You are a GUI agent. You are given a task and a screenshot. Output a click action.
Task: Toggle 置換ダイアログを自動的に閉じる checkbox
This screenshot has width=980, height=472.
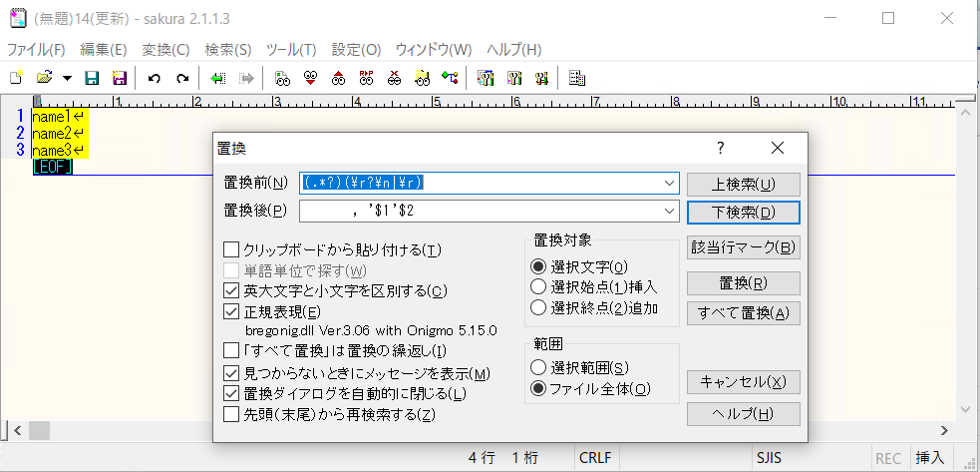(x=231, y=394)
